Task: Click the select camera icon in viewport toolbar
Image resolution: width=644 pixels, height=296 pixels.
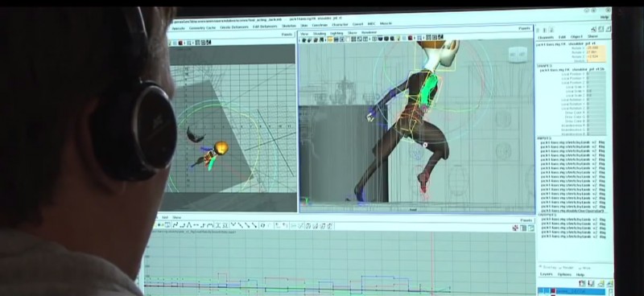Action: [x=304, y=40]
